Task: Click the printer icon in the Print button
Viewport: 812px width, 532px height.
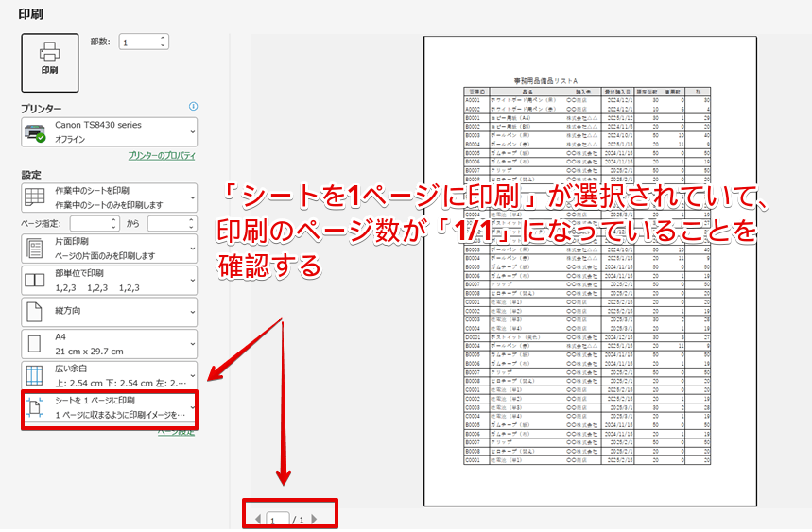Action: click(50, 51)
